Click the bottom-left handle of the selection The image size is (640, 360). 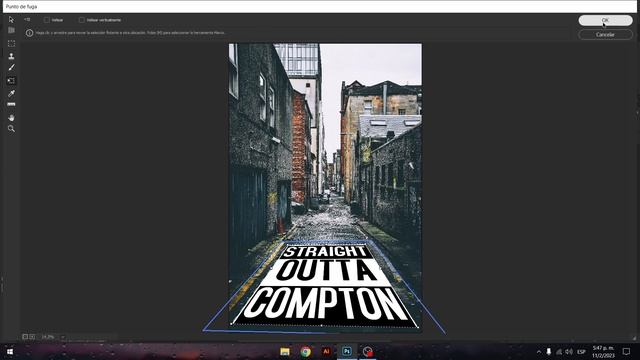click(x=231, y=324)
